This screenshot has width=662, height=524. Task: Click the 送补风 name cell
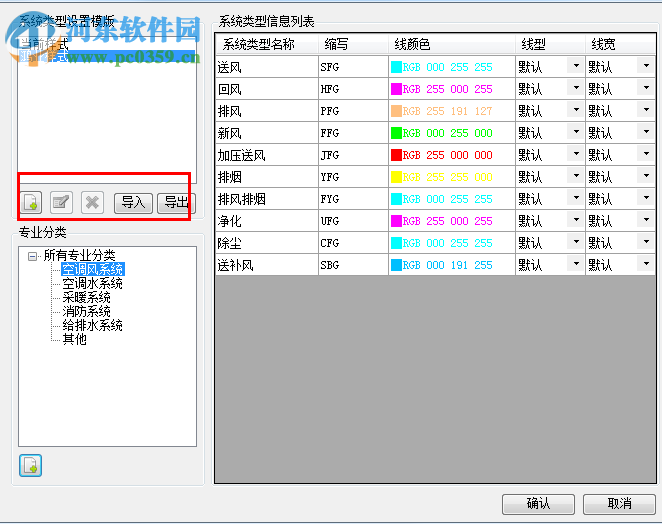pos(267,265)
